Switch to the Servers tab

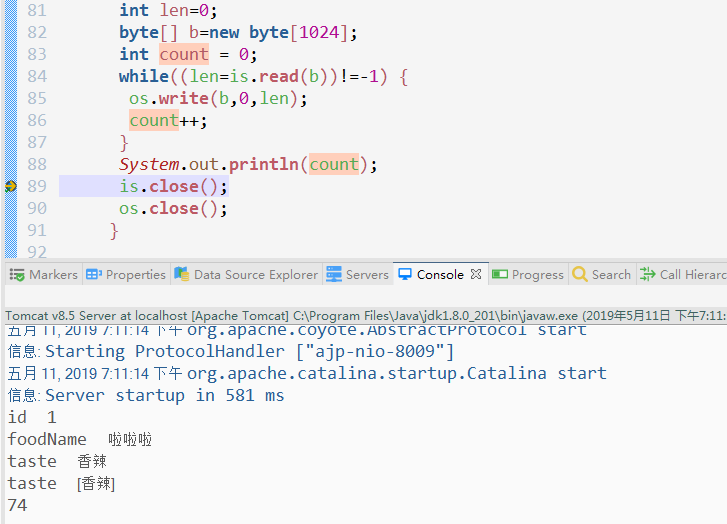point(357,275)
